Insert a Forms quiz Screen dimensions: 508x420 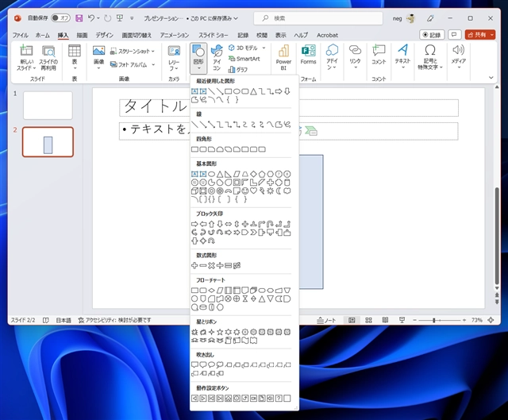308,55
